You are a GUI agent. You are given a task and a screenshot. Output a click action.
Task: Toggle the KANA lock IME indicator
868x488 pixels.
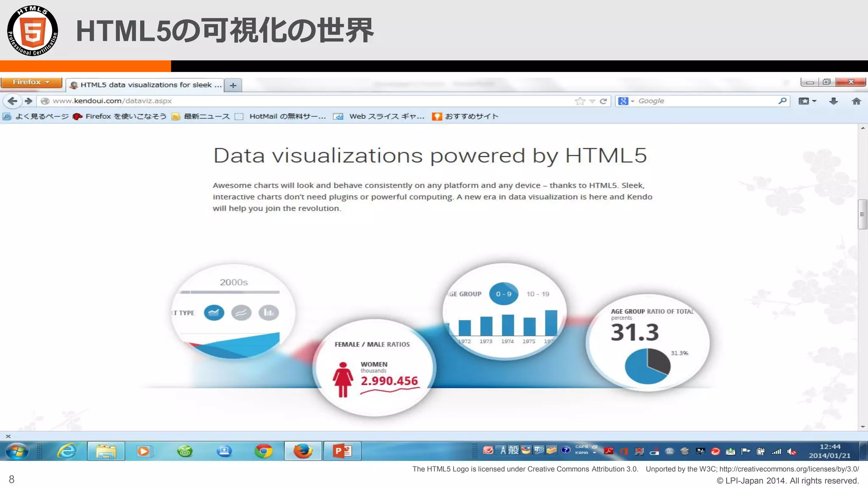[x=581, y=453]
